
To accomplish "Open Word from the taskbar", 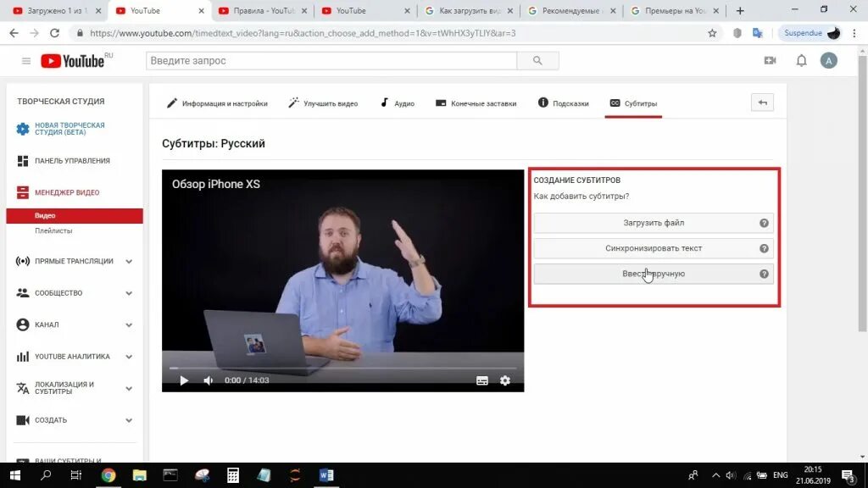I will [326, 475].
